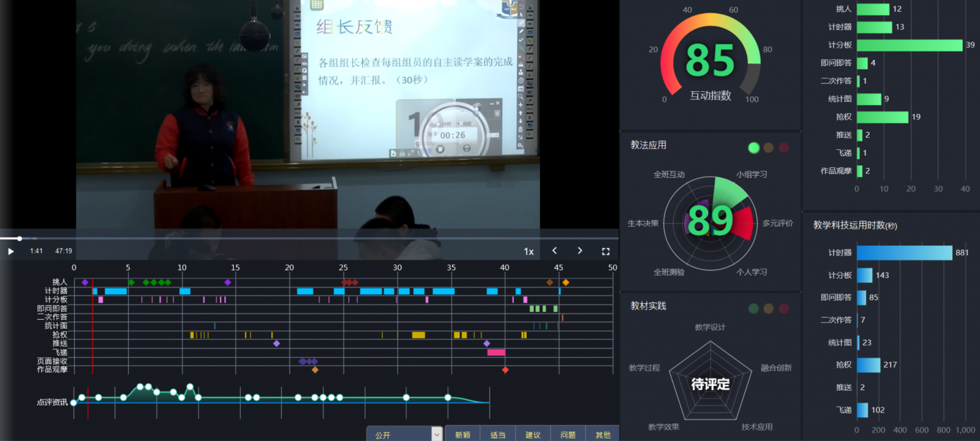This screenshot has width=980, height=441.
Task: Change the 1x playback speed
Action: click(529, 252)
